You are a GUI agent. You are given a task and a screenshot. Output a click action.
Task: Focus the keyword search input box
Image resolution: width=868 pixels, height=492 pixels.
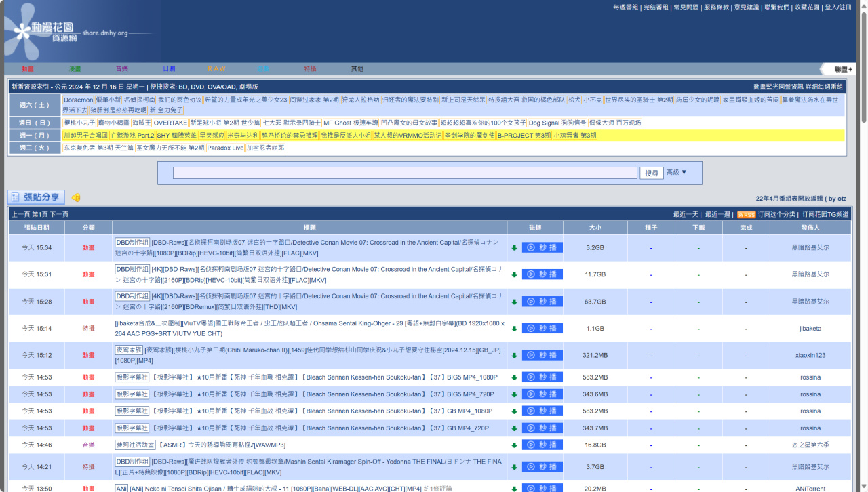(405, 173)
